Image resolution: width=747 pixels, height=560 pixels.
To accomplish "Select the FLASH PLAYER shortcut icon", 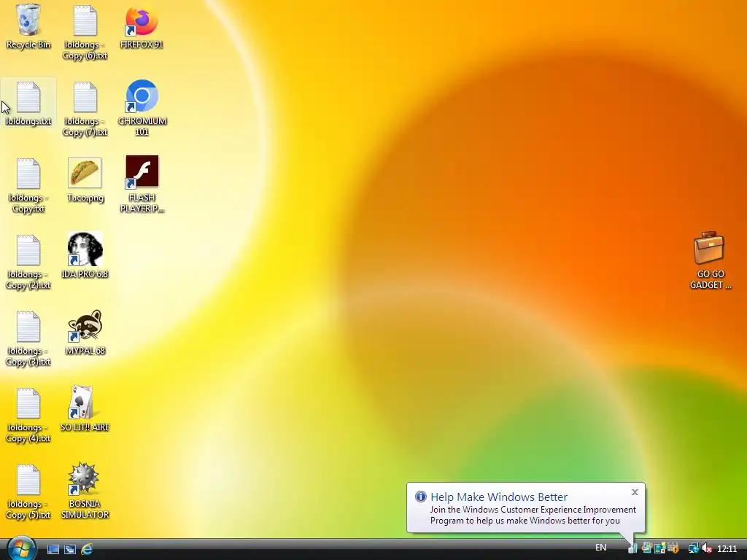I will click(x=142, y=184).
